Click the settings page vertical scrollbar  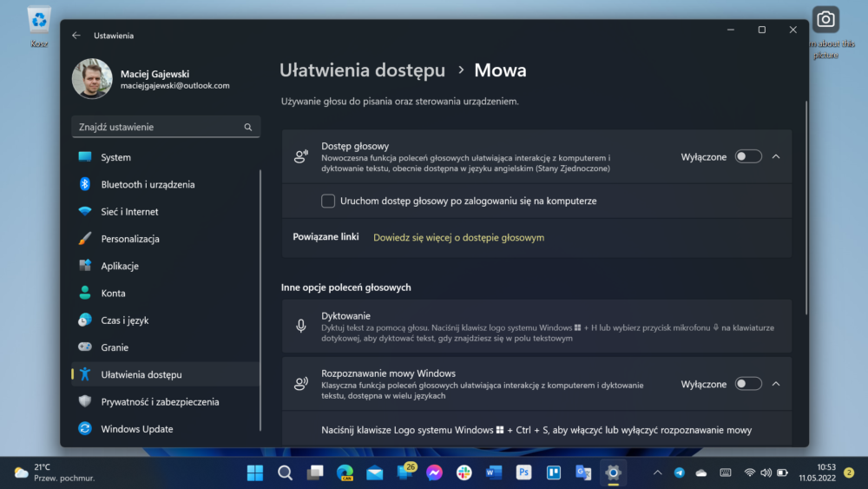point(806,208)
